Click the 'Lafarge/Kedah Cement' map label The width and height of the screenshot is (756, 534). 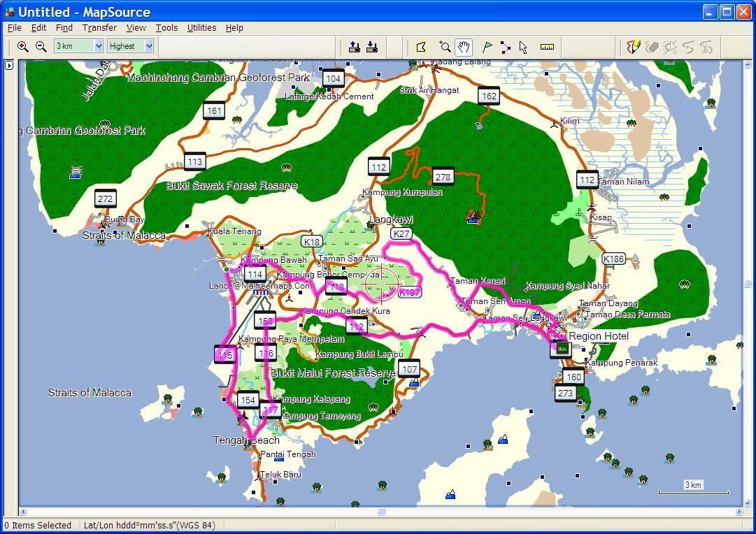pyautogui.click(x=329, y=96)
